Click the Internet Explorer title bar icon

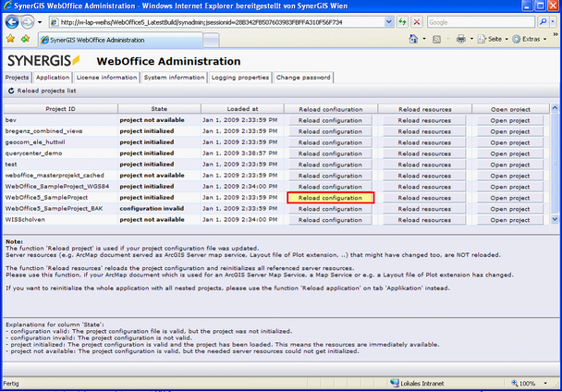click(x=7, y=6)
